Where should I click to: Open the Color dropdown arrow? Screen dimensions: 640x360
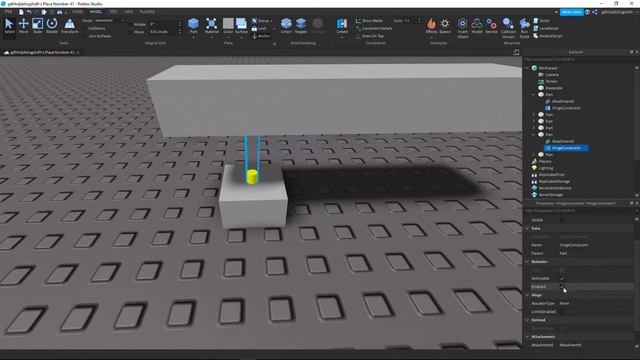click(x=228, y=37)
